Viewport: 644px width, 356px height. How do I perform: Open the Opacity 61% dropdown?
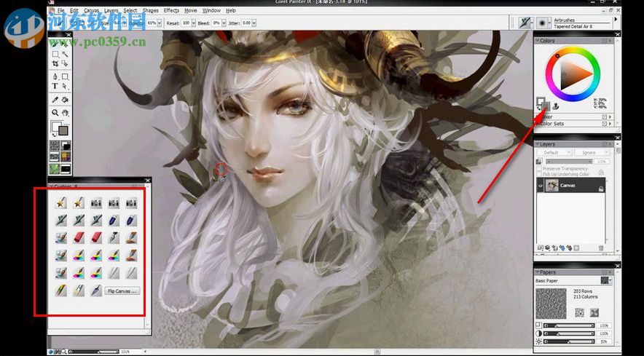click(x=159, y=23)
